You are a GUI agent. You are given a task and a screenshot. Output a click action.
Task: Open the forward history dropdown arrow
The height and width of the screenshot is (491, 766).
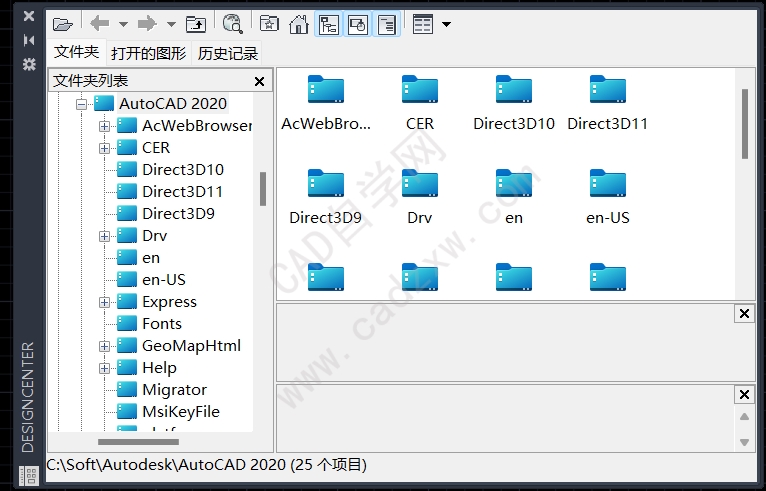tap(171, 24)
